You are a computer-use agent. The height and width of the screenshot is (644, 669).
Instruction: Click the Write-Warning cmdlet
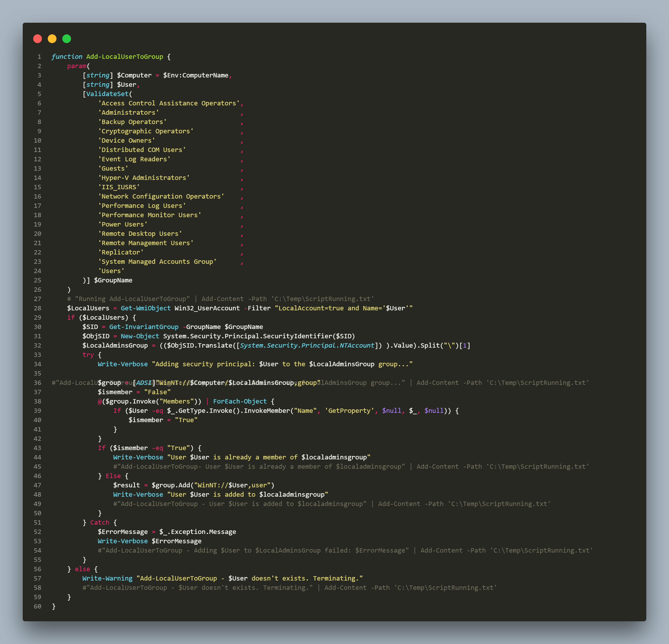click(107, 578)
